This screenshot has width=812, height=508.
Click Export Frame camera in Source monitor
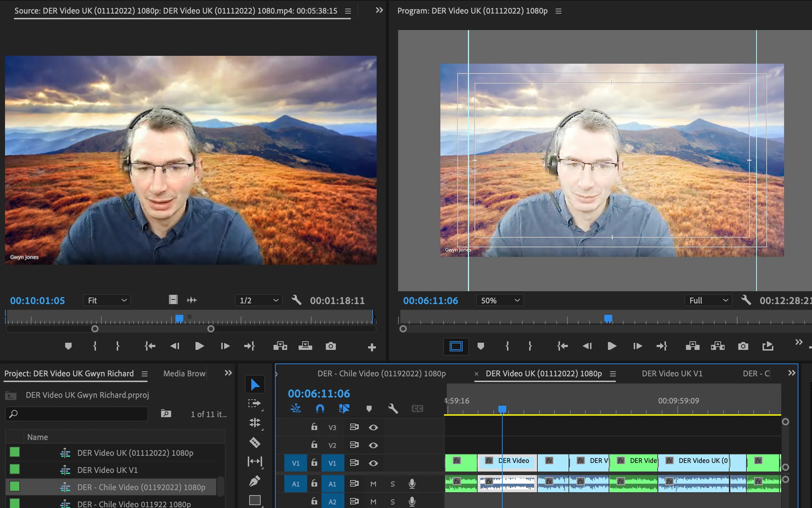[x=330, y=346]
